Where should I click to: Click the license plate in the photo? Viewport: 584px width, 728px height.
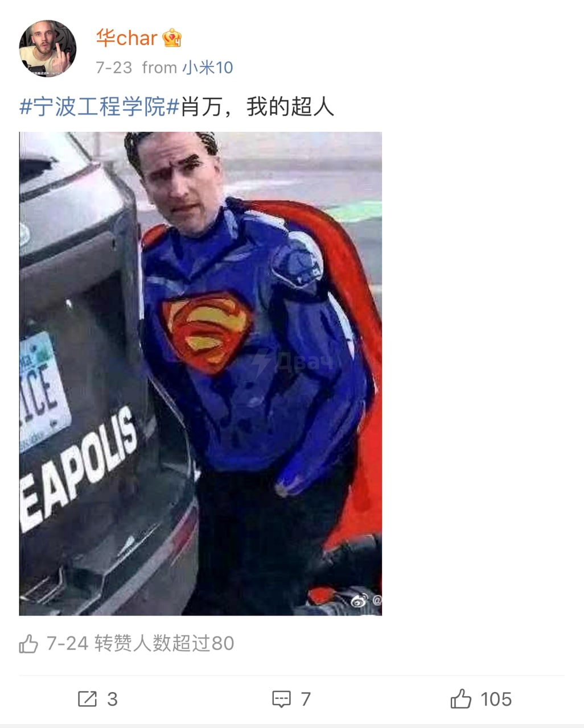point(43,392)
